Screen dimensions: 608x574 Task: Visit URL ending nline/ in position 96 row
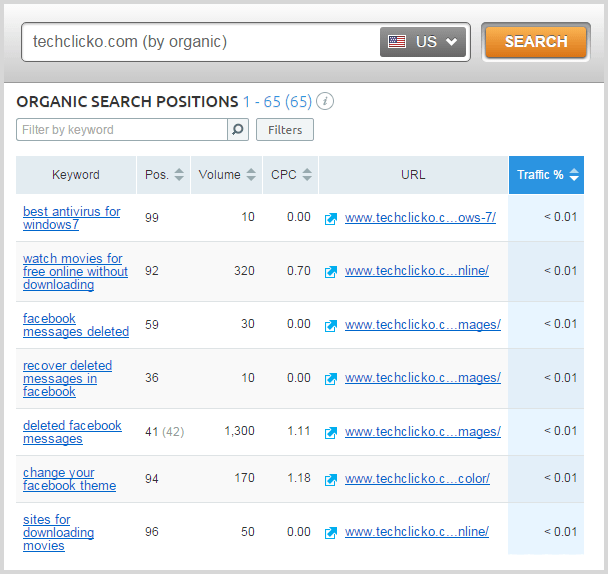click(417, 532)
